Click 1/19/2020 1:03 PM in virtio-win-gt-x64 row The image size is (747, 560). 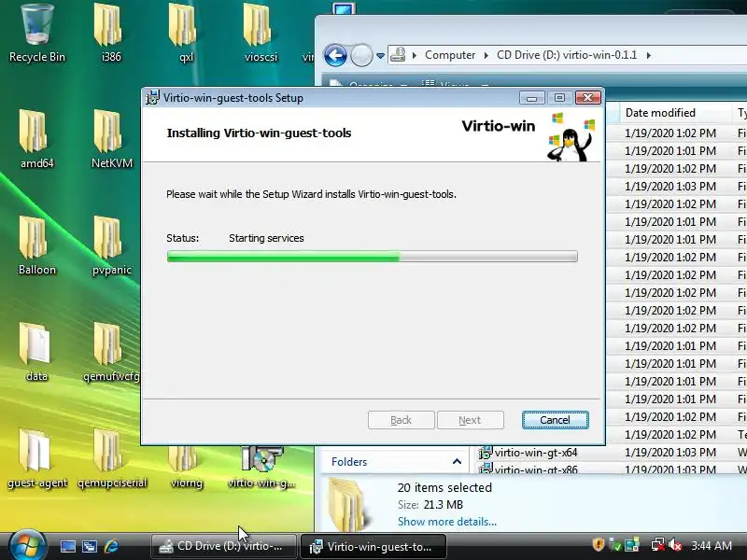[x=669, y=453]
